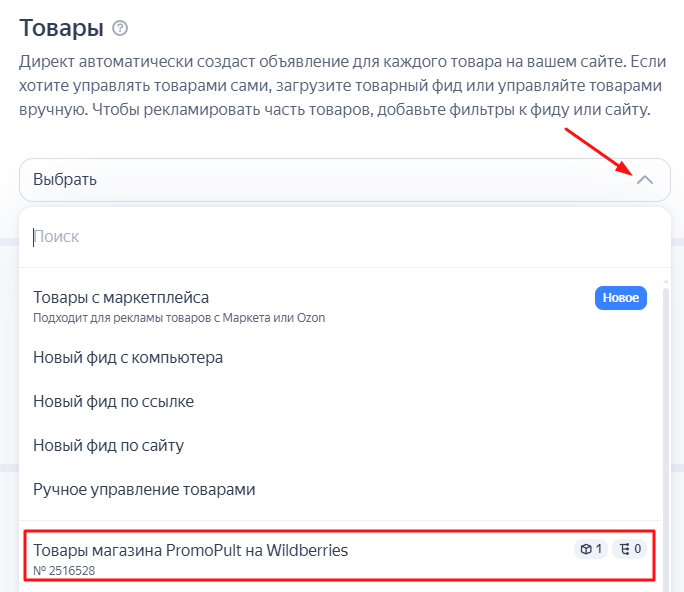Click the red arrow annotation
The width and height of the screenshot is (684, 592).
coord(598,152)
